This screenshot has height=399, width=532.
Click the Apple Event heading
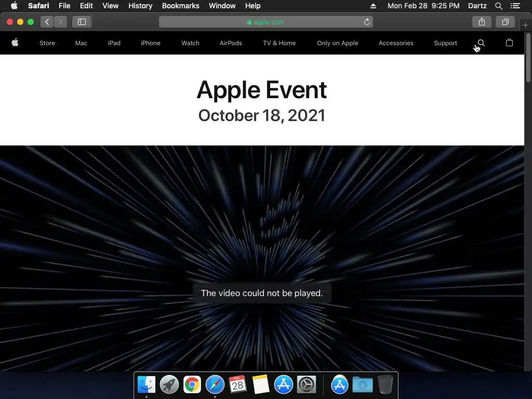pyautogui.click(x=262, y=90)
